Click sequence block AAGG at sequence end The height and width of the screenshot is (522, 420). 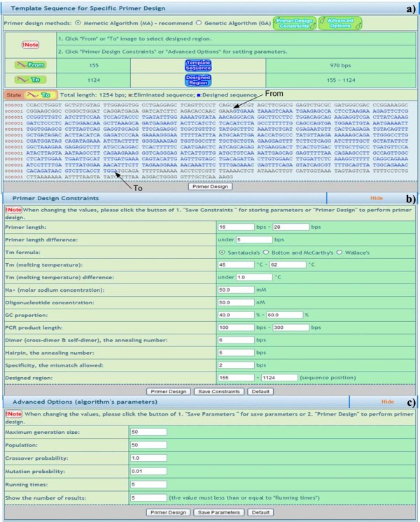[x=226, y=177]
